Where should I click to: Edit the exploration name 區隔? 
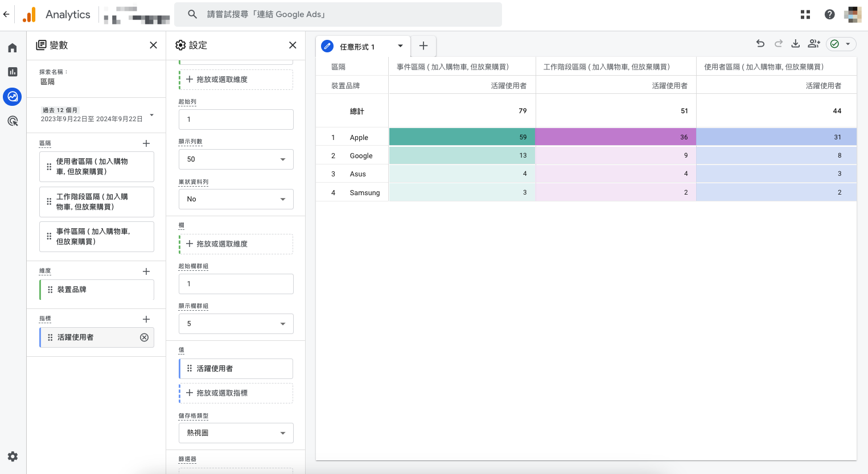(x=48, y=82)
